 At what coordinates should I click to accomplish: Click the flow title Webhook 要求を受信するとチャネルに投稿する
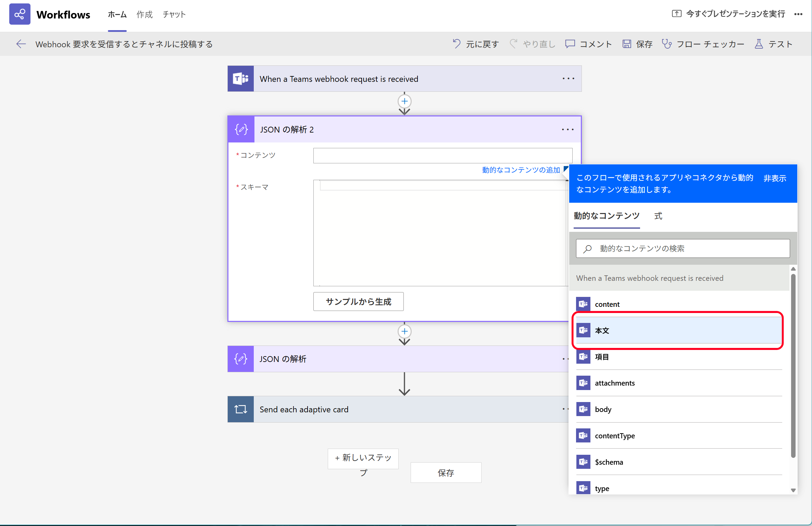coord(124,44)
